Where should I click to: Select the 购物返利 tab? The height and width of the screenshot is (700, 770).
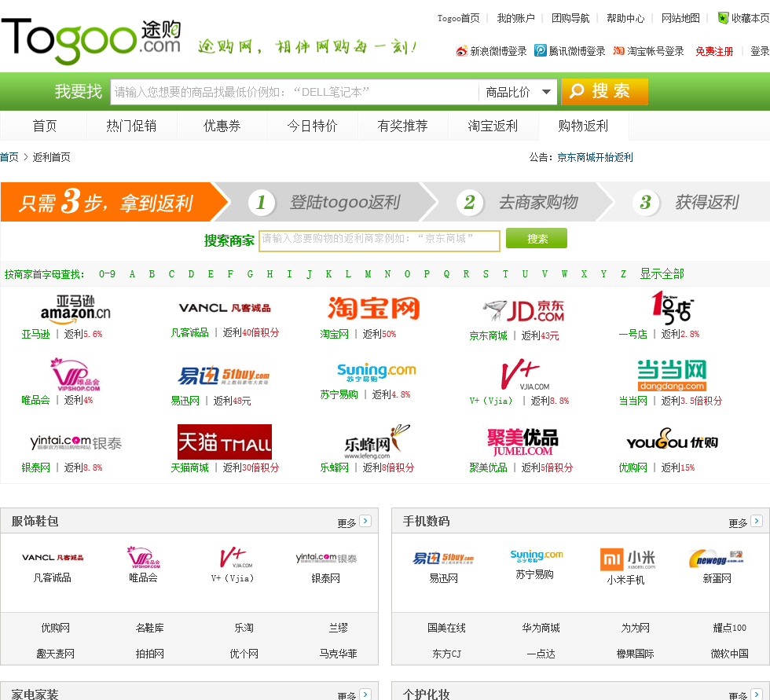pyautogui.click(x=583, y=126)
